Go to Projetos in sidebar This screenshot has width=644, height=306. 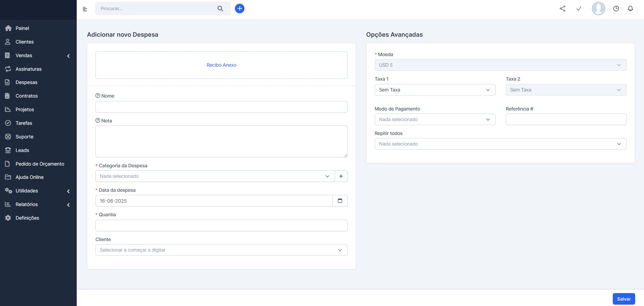(x=25, y=109)
